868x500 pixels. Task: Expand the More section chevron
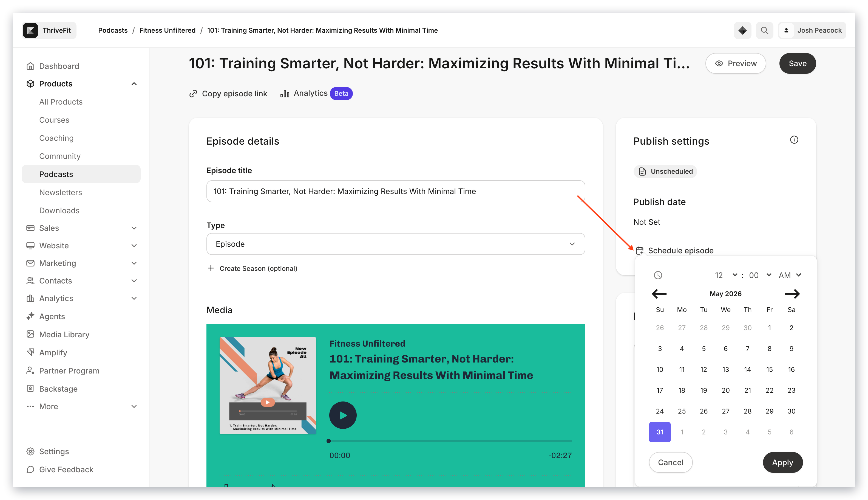pyautogui.click(x=134, y=406)
